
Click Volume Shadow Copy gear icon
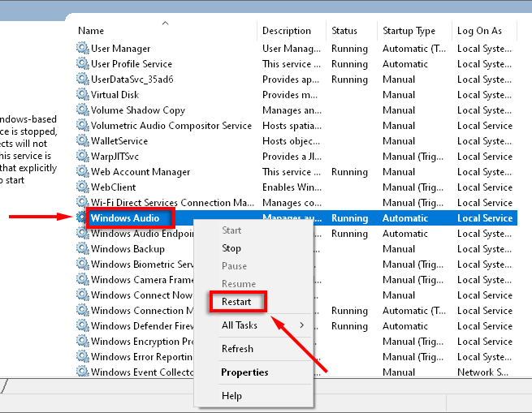point(83,110)
